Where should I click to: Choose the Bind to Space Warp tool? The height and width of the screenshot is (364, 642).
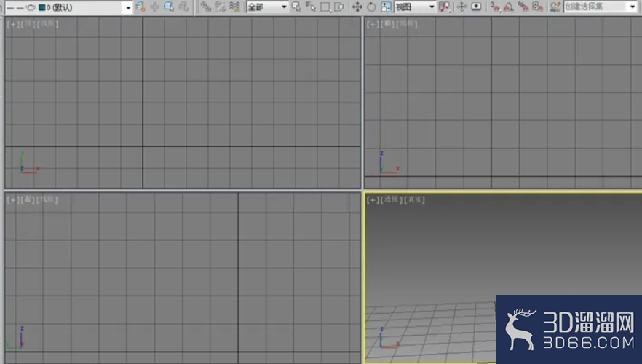(x=234, y=7)
